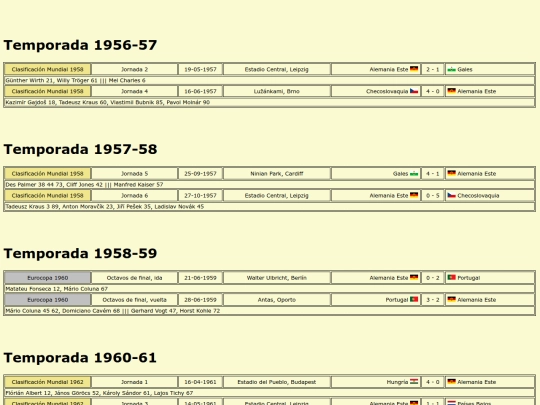This screenshot has height=405, width=540.
Task: Click the Wales flag beside Gales, 19-05-1957 match
Action: click(x=451, y=69)
